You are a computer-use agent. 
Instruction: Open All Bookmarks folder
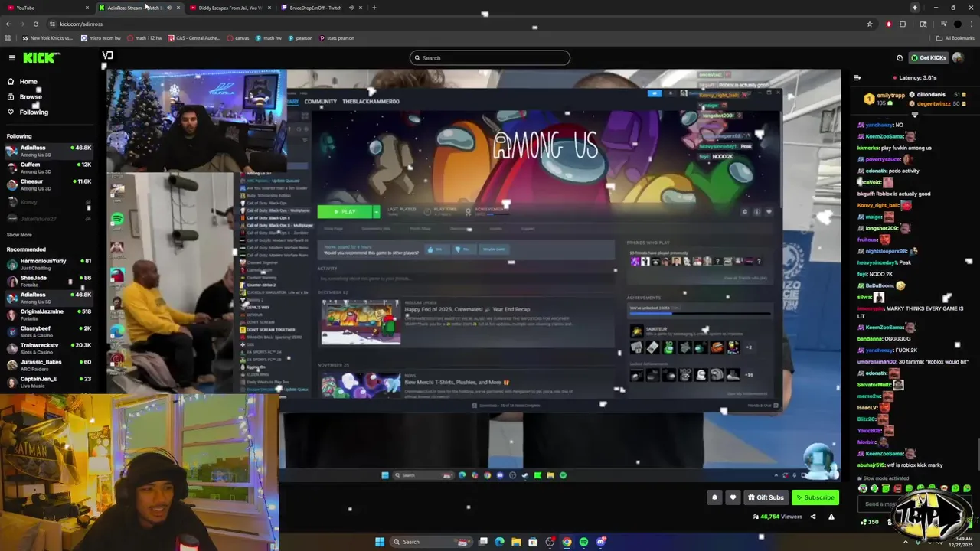tap(955, 37)
